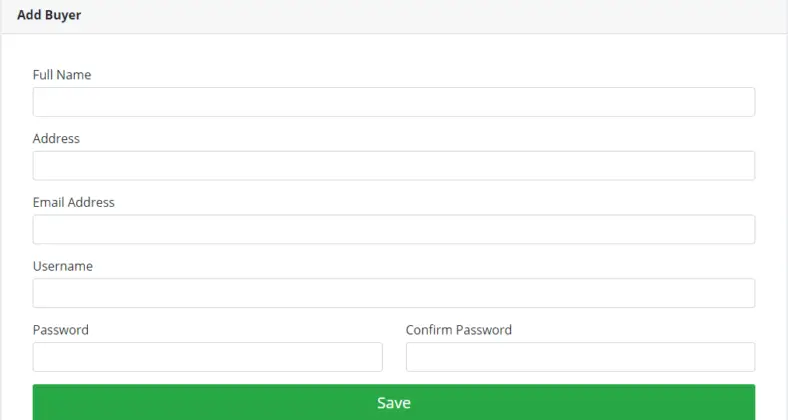Place cursor in the buyer's email box

coord(393,230)
